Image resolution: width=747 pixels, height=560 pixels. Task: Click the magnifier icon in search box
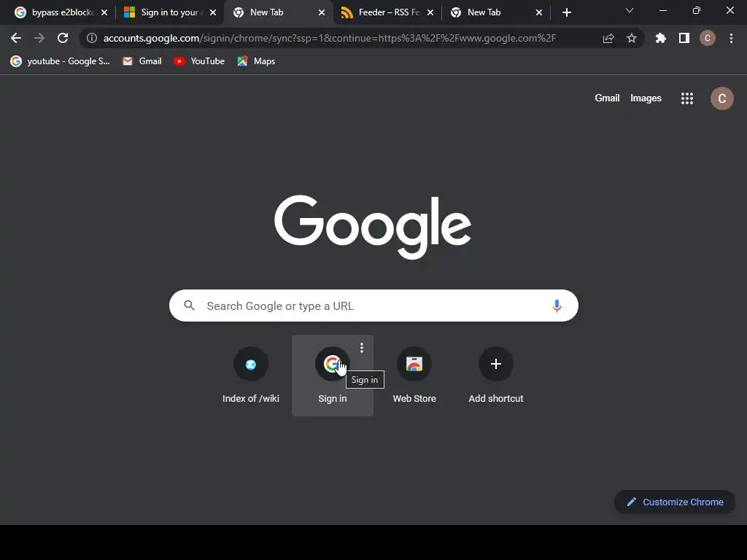[189, 306]
